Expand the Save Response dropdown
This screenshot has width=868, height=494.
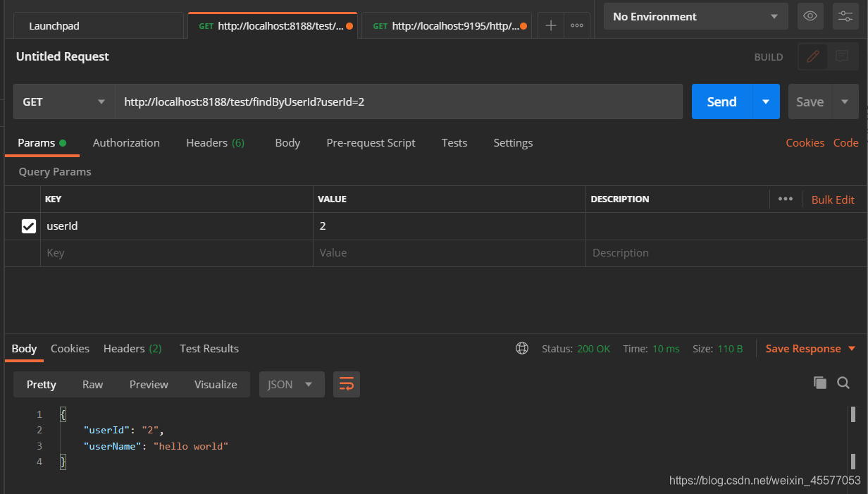click(852, 349)
